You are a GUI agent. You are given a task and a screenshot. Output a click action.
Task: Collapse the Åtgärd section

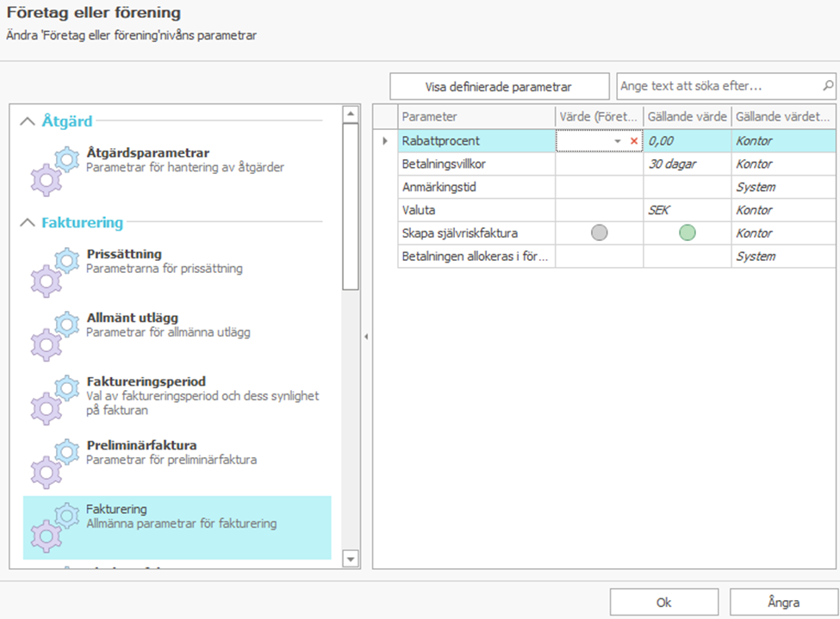(x=28, y=121)
